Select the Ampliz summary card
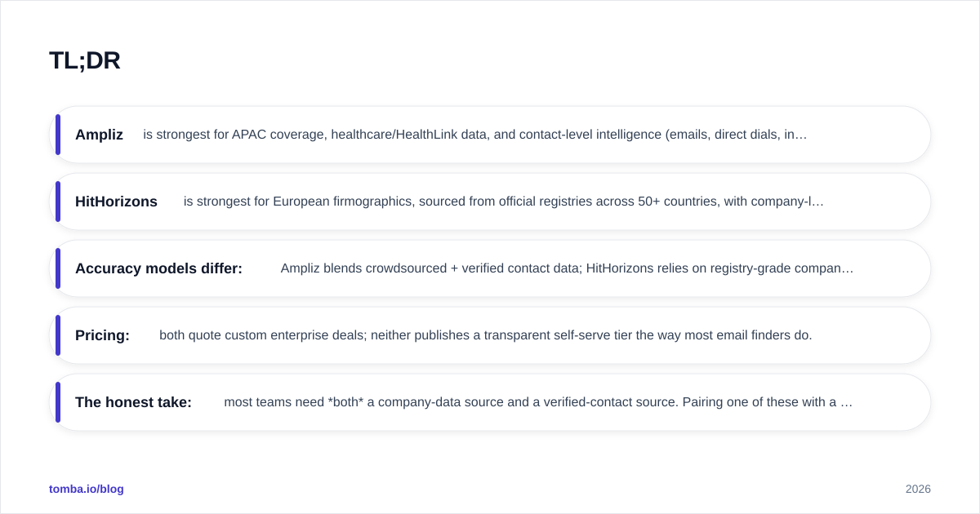The width and height of the screenshot is (980, 514). click(x=490, y=135)
